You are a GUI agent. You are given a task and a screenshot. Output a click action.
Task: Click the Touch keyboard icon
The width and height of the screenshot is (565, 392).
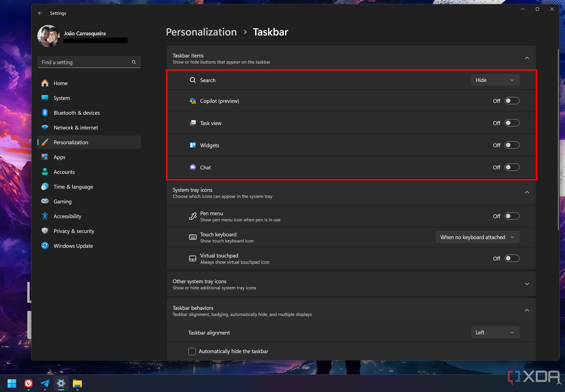point(193,237)
